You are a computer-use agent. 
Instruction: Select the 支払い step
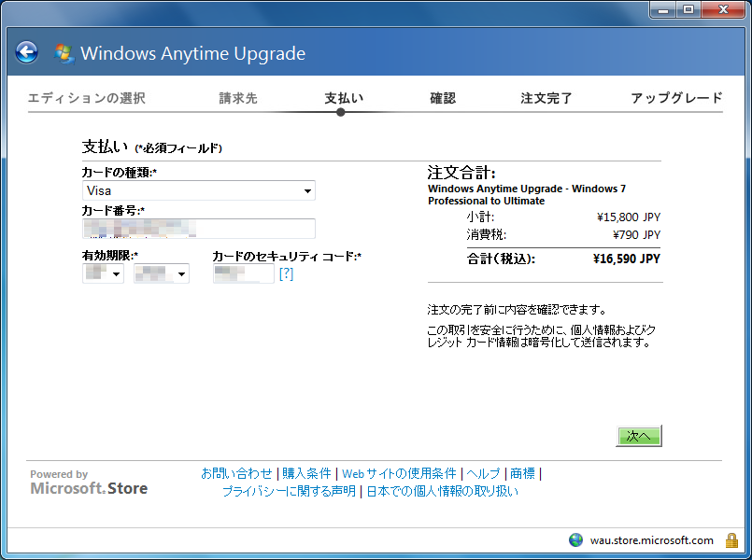344,98
